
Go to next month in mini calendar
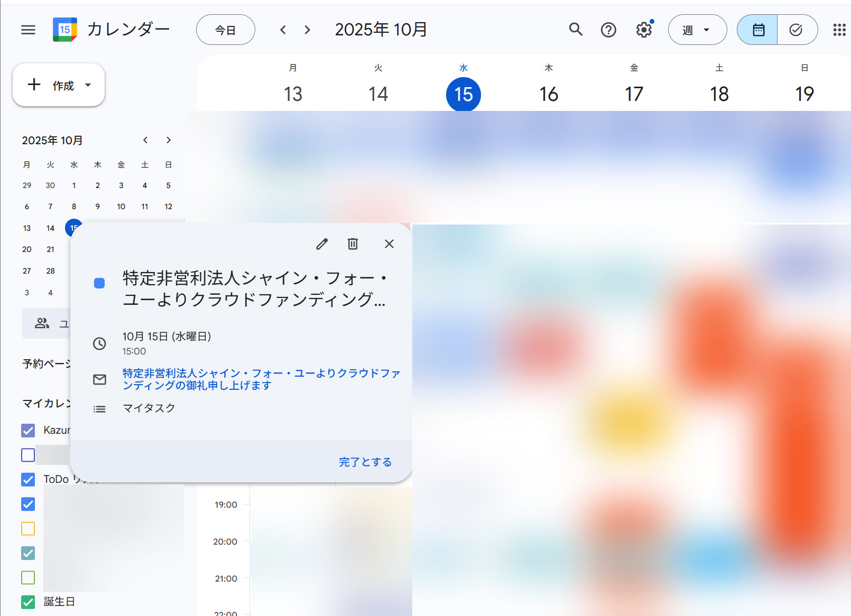point(169,140)
